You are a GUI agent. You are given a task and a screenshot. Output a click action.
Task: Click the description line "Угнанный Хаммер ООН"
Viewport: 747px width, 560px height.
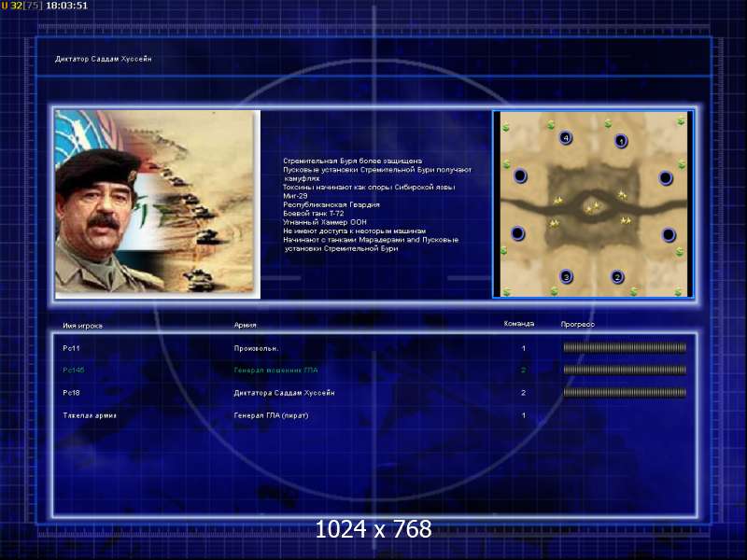pyautogui.click(x=325, y=222)
